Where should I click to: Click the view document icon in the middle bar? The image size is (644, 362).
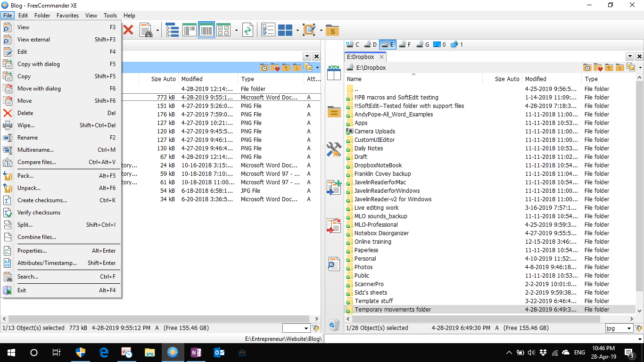(334, 264)
